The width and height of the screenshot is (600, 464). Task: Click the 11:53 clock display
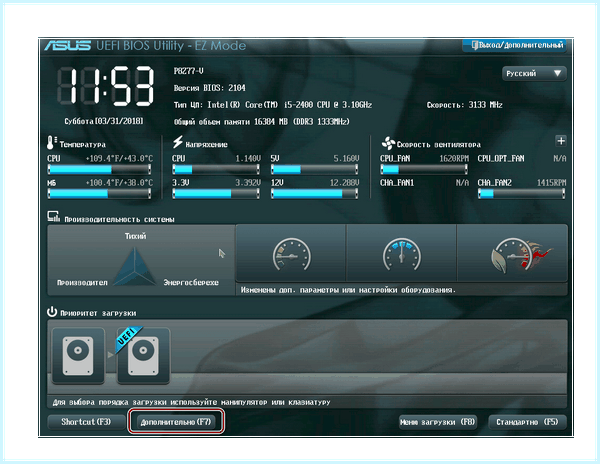coord(106,86)
